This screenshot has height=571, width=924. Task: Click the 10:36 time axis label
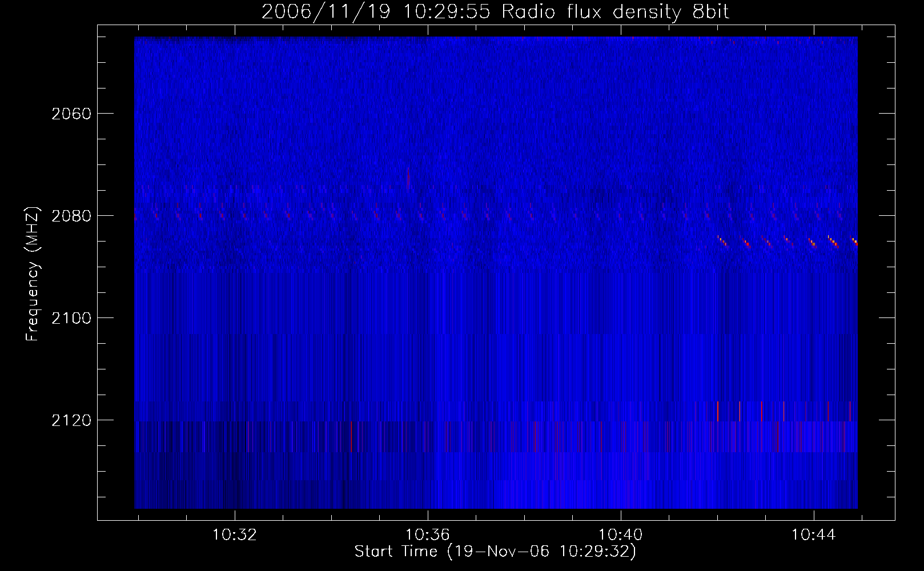pos(427,535)
